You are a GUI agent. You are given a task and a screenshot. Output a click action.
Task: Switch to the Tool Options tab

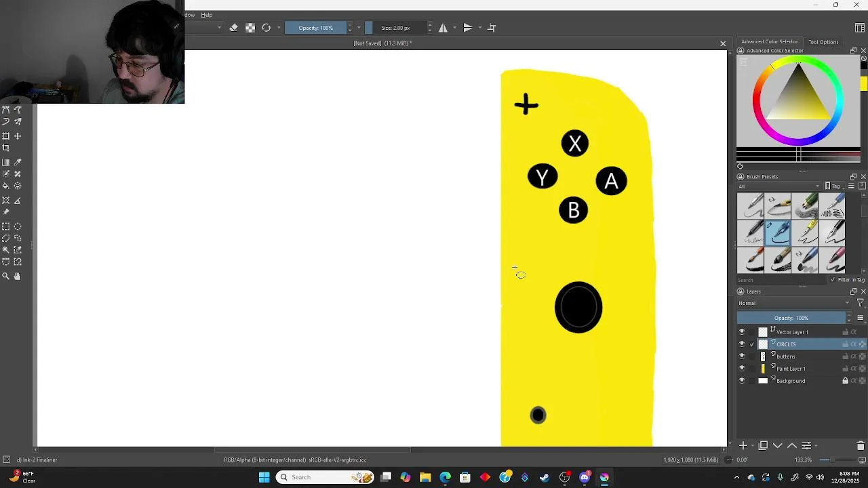823,42
